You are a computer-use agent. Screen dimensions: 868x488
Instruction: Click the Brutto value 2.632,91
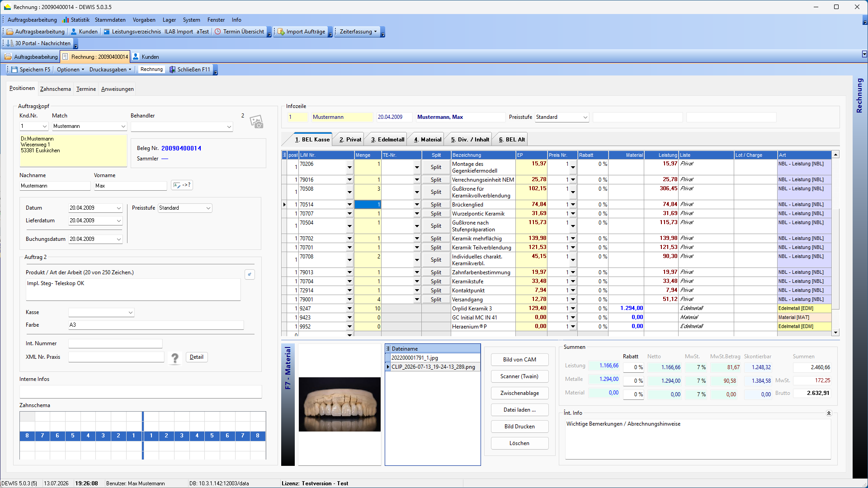812,393
